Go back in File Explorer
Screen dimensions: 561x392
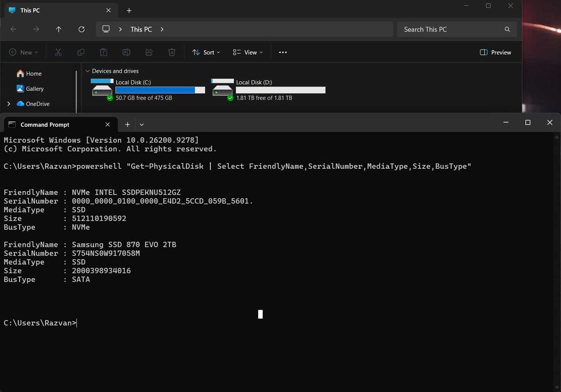pyautogui.click(x=13, y=29)
